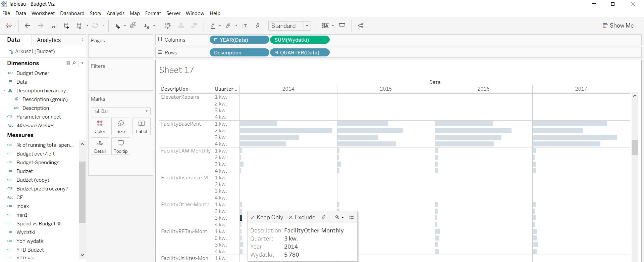This screenshot has height=262, width=644.
Task: Expand the YEAR(Data) pill in Columns
Action: point(216,40)
